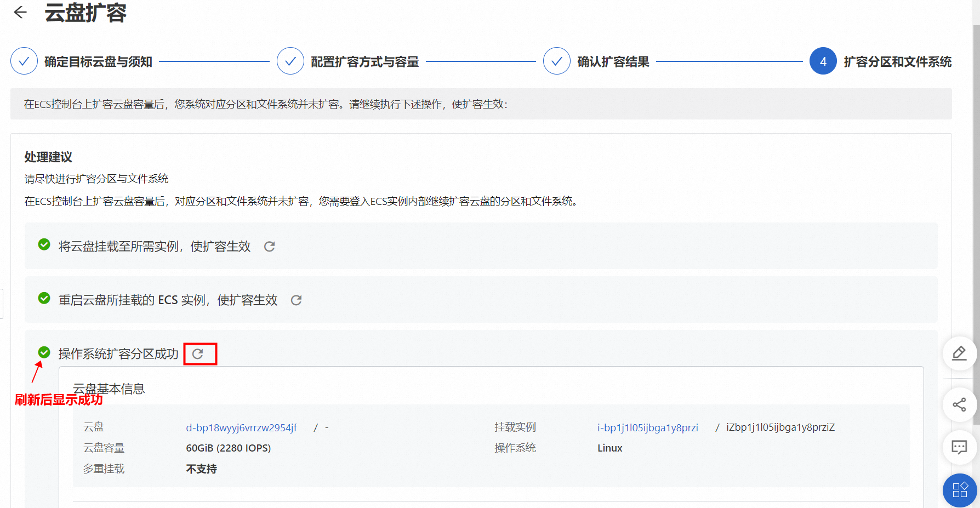This screenshot has height=508, width=980.
Task: Click the vertical scrollbar on the right
Action: click(x=976, y=219)
